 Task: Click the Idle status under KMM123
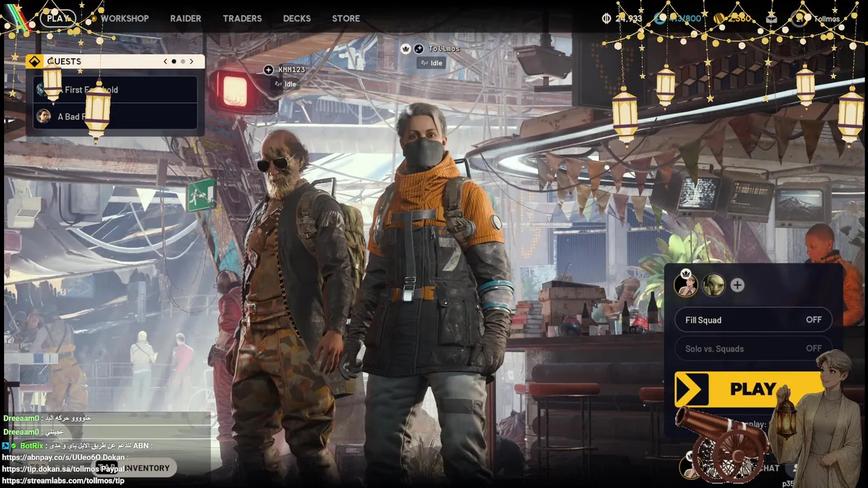pyautogui.click(x=285, y=84)
